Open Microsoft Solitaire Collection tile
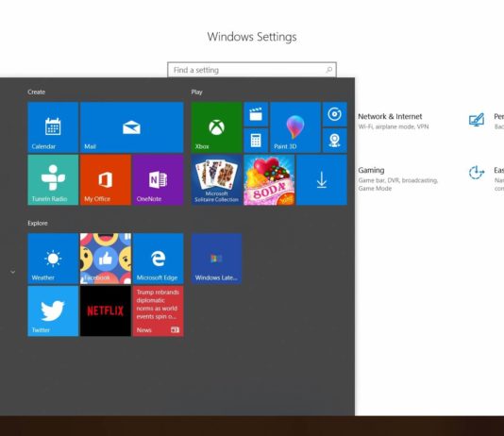This screenshot has height=436, width=504. coord(217,180)
